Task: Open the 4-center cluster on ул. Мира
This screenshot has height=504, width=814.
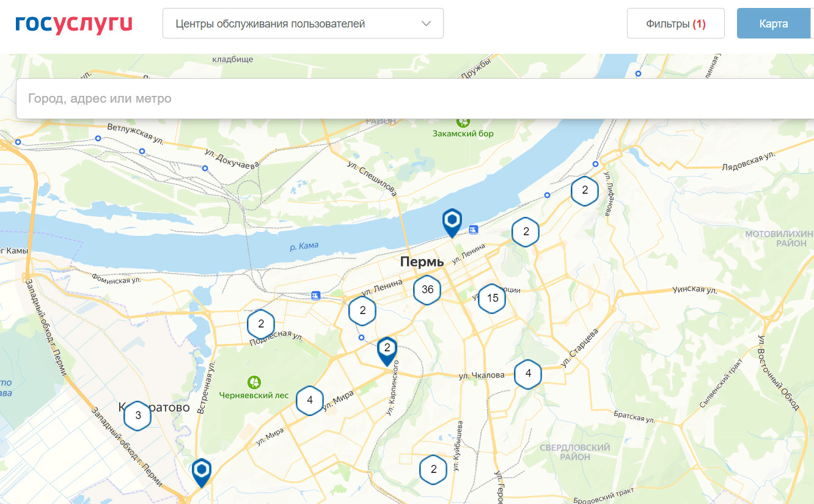Action: pos(310,401)
